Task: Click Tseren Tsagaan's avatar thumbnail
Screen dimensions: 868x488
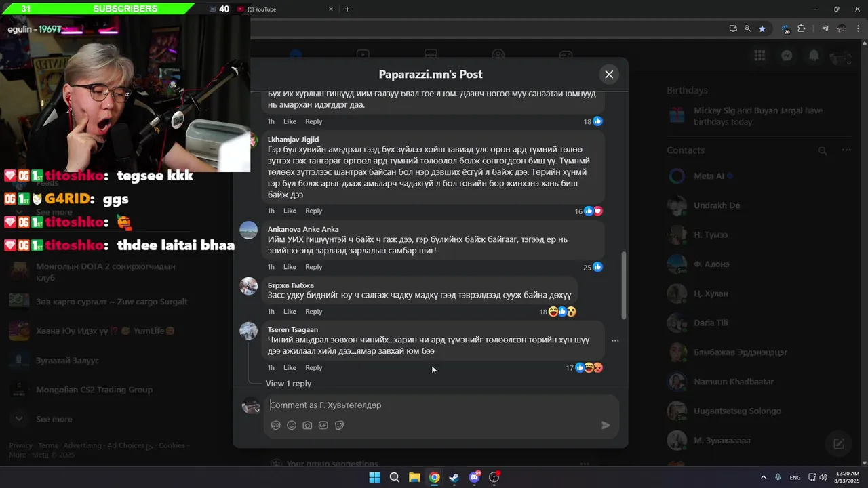Action: [x=249, y=331]
